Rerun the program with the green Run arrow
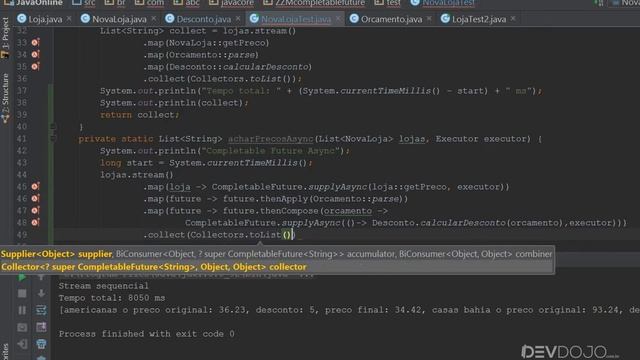Image resolution: width=640 pixels, height=360 pixels. 22,278
